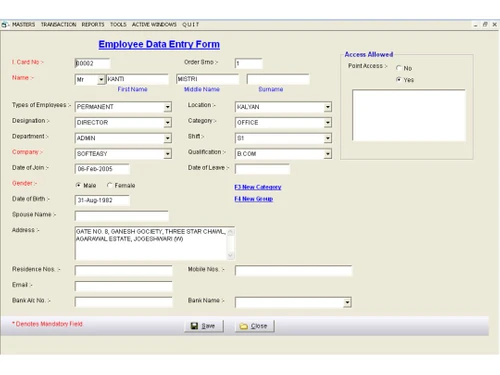Choose Male gender radio button
Image resolution: width=500 pixels, height=375 pixels.
pyautogui.click(x=78, y=185)
